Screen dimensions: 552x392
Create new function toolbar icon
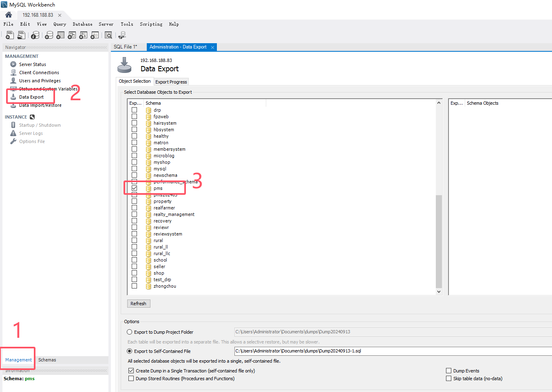95,35
